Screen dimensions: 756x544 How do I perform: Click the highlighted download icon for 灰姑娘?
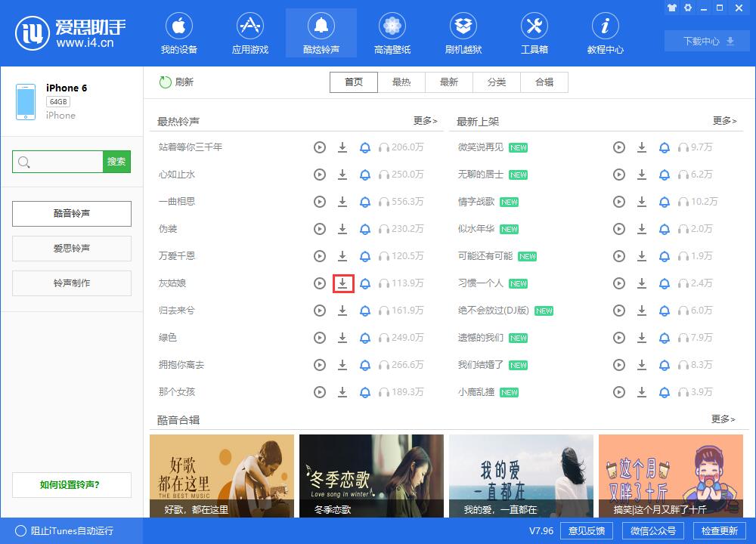pos(342,283)
